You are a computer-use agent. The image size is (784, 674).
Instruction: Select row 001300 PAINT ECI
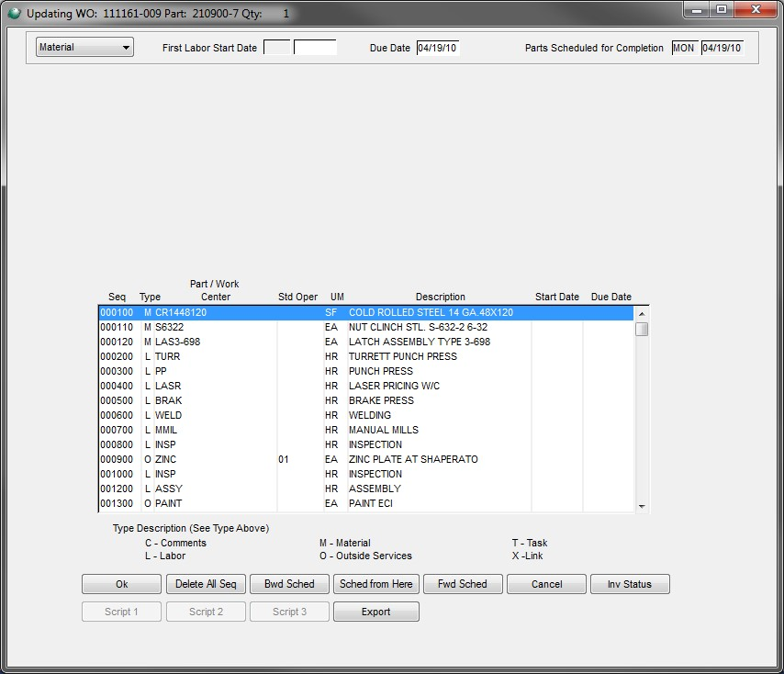click(366, 503)
